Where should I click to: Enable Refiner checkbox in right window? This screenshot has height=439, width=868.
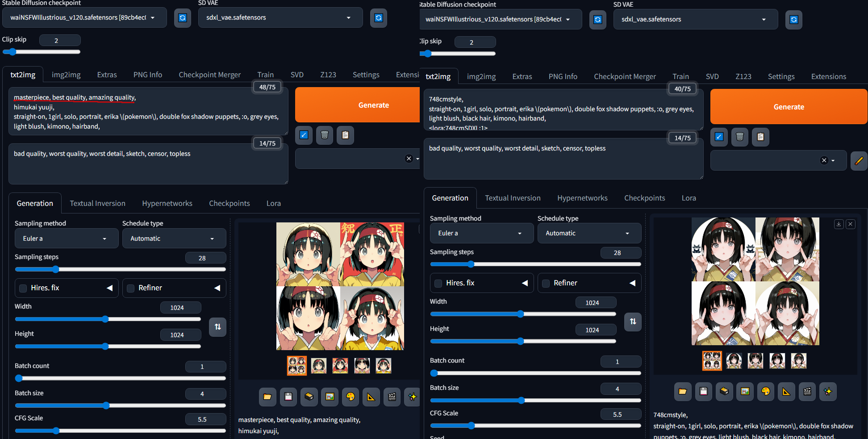(546, 284)
